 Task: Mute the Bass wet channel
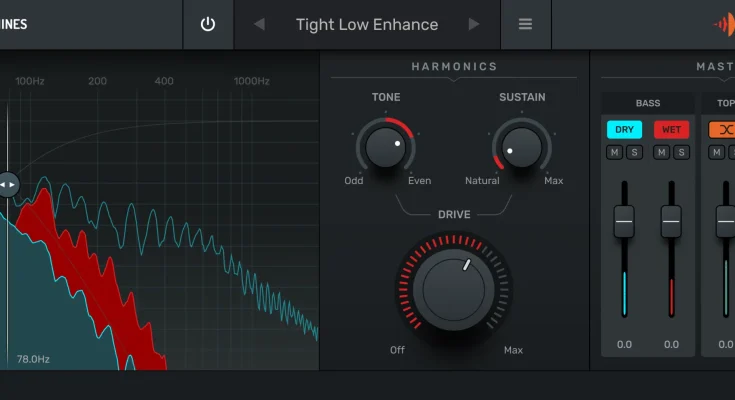tap(661, 152)
